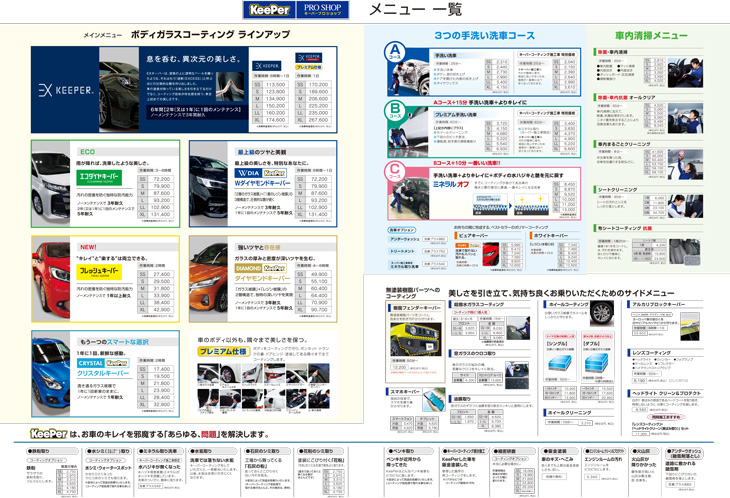The image size is (730, 498).
Task: Click the PRO SHOP badge in the header
Action: [322, 10]
